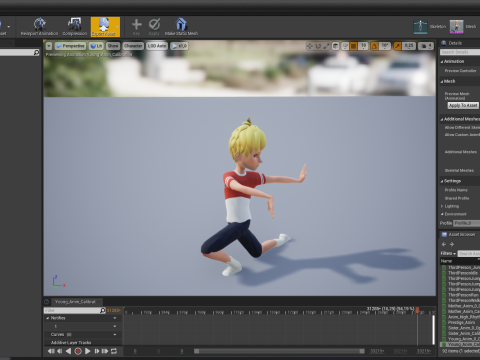Click the Apply To Asset button

click(463, 105)
